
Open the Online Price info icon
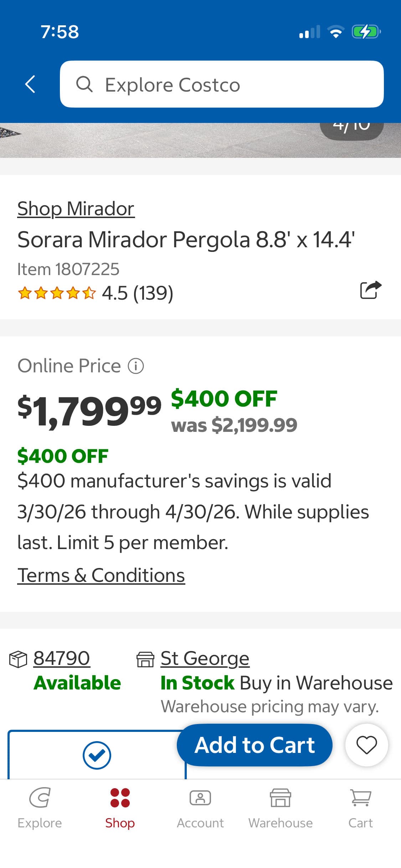pos(136,366)
